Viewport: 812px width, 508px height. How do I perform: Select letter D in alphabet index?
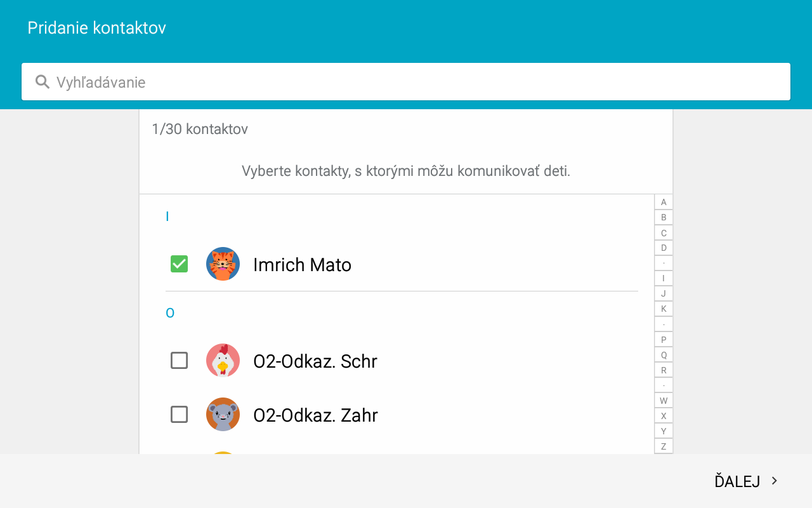(x=664, y=248)
